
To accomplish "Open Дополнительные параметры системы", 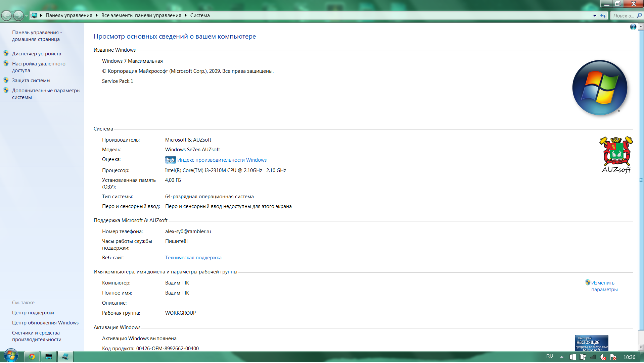I will pos(46,94).
